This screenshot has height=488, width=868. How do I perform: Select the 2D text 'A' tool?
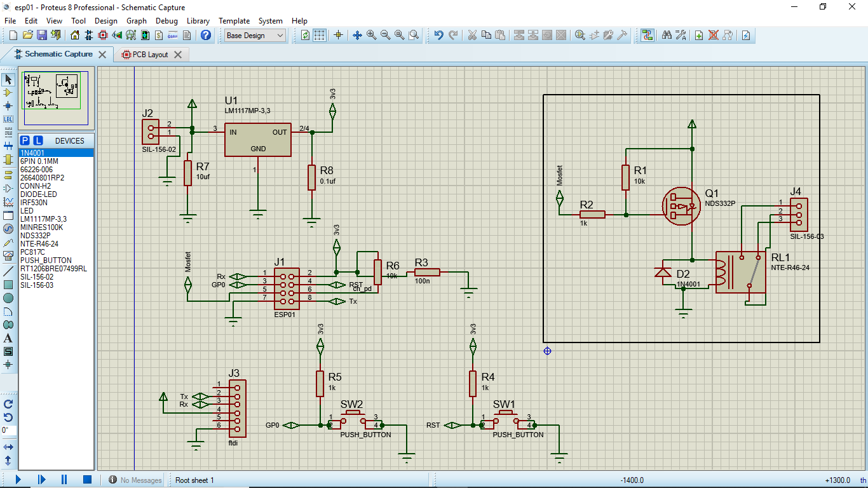tap(8, 338)
